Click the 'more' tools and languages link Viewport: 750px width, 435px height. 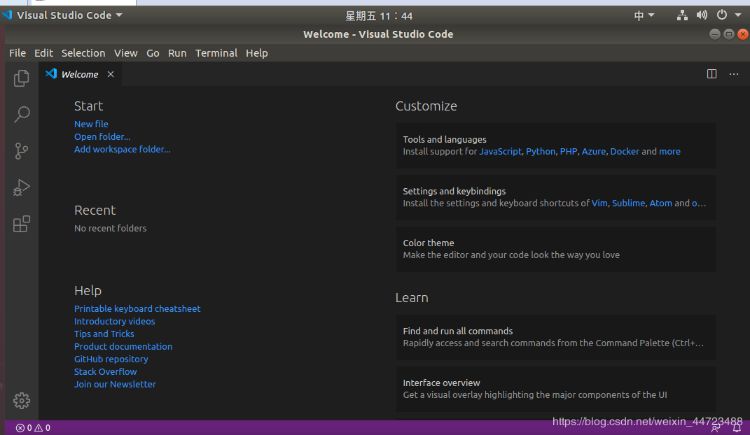[x=670, y=152]
